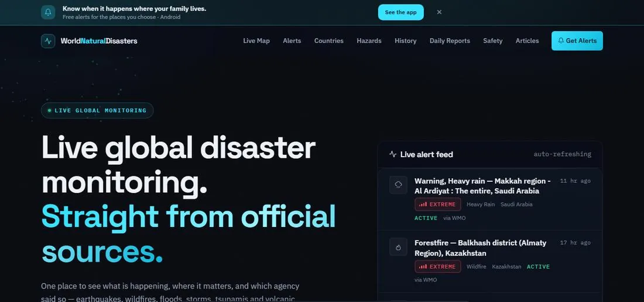The height and width of the screenshot is (302, 644).
Task: Select Hazards in the navigation bar
Action: point(369,40)
